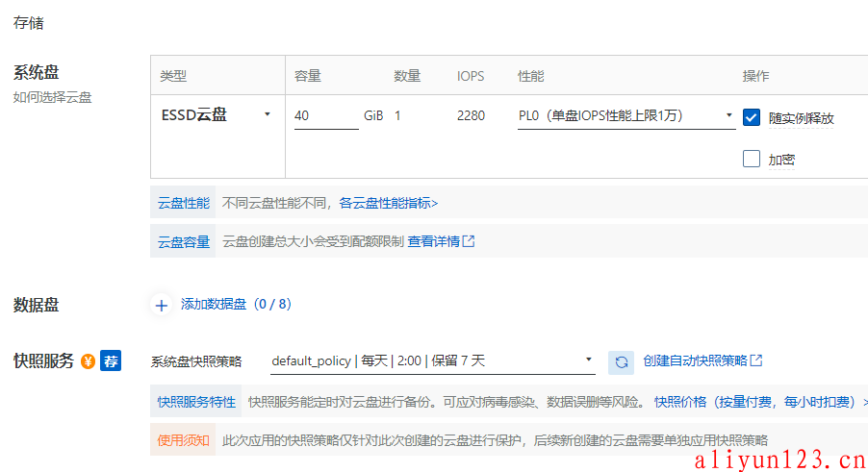
Task: Enable the 加密 encryption checkbox
Action: click(x=752, y=160)
